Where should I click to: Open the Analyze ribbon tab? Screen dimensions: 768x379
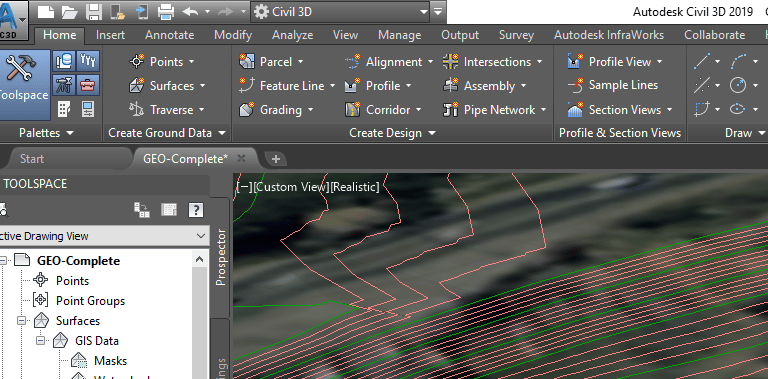[292, 35]
